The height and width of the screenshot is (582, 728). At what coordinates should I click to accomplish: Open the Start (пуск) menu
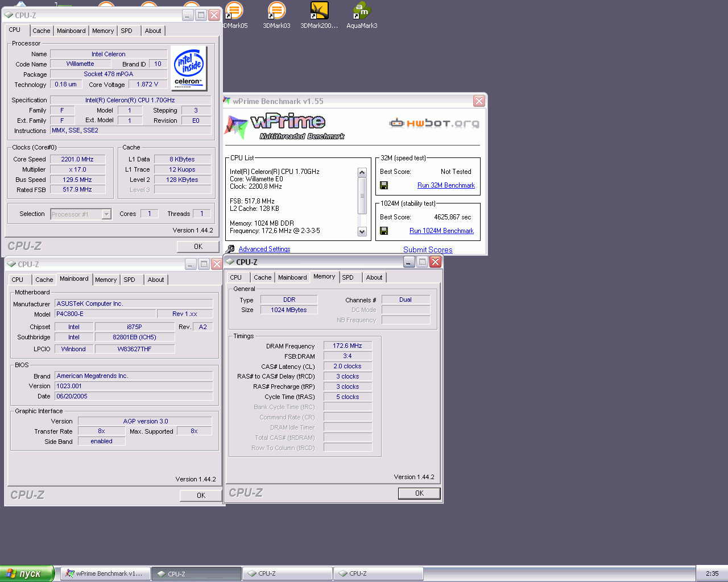27,573
